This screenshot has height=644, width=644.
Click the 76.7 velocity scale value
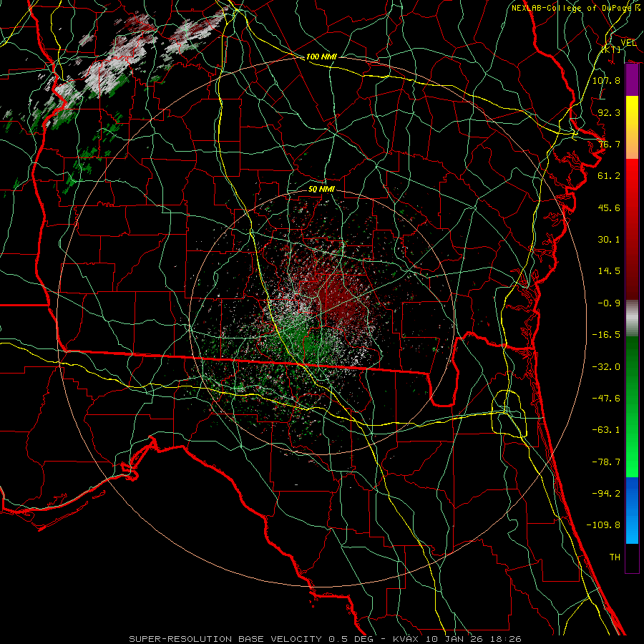(609, 144)
